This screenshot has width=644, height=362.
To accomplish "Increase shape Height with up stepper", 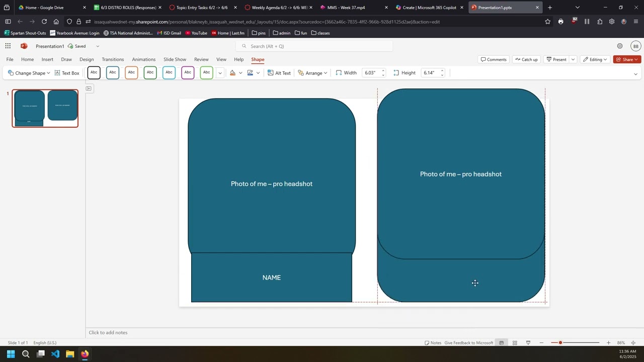I will 442,71.
